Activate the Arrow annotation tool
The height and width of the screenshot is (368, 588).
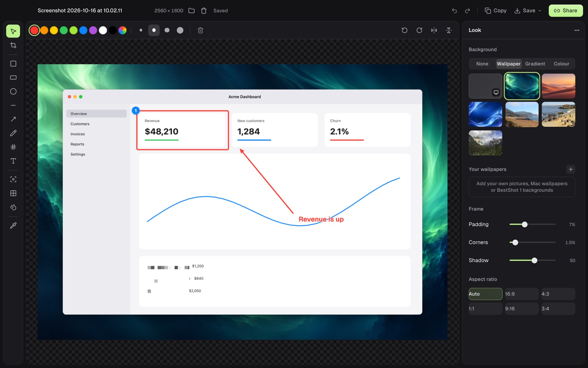13,119
